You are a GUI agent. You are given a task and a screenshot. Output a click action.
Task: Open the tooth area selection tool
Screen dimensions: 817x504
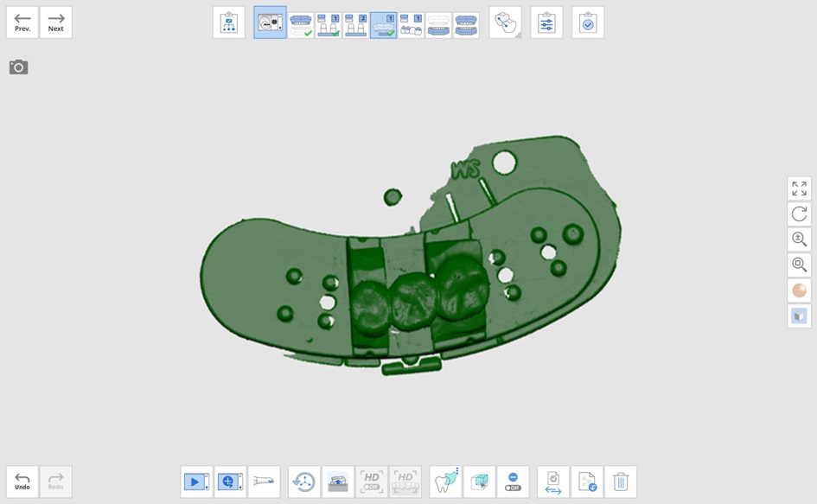pyautogui.click(x=446, y=482)
